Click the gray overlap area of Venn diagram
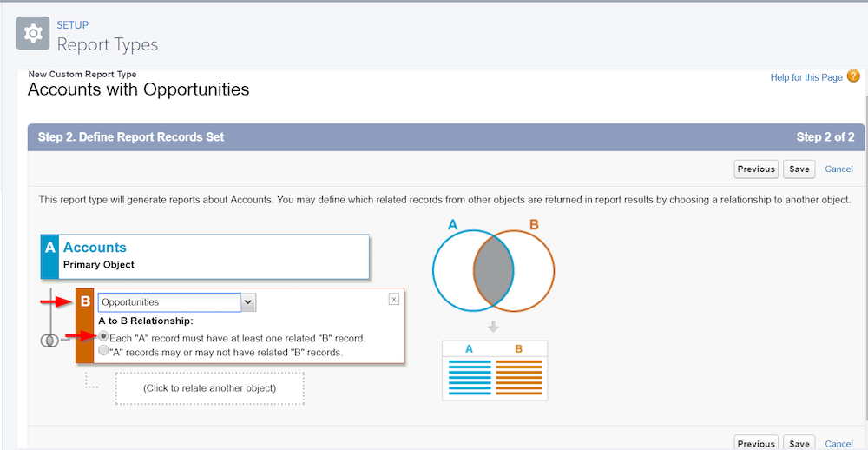The width and height of the screenshot is (868, 450). pyautogui.click(x=494, y=270)
